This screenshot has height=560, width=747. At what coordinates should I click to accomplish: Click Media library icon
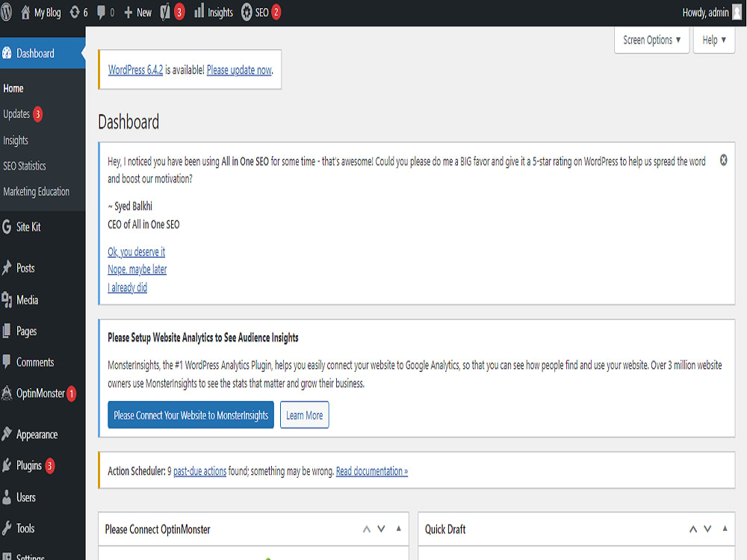tap(7, 299)
